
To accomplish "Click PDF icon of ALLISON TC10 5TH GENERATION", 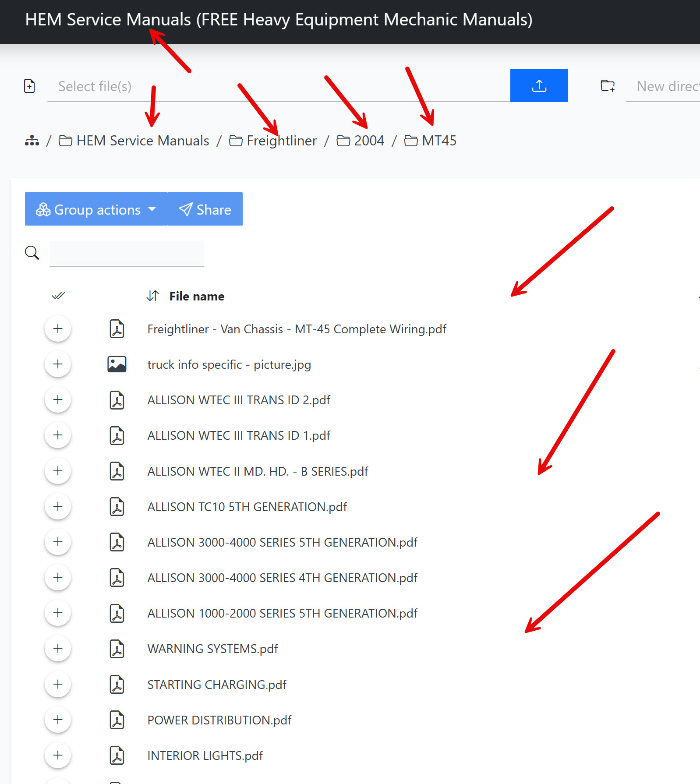I will [117, 507].
